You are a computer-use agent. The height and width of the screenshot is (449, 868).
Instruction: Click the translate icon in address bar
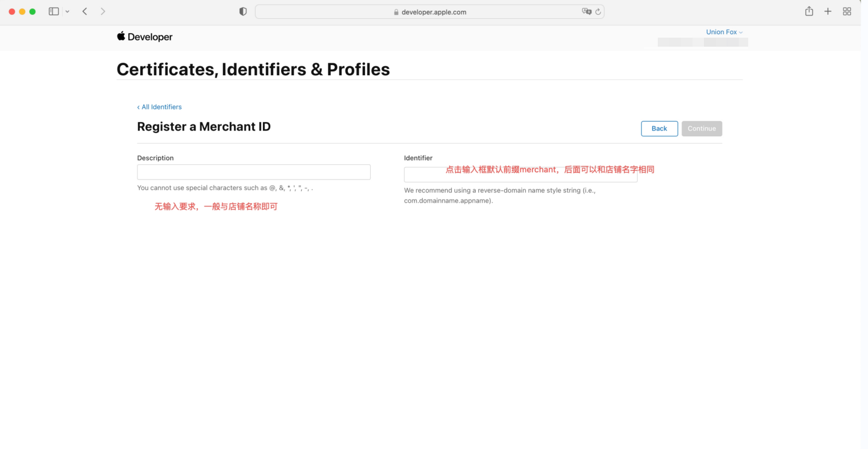pos(586,11)
